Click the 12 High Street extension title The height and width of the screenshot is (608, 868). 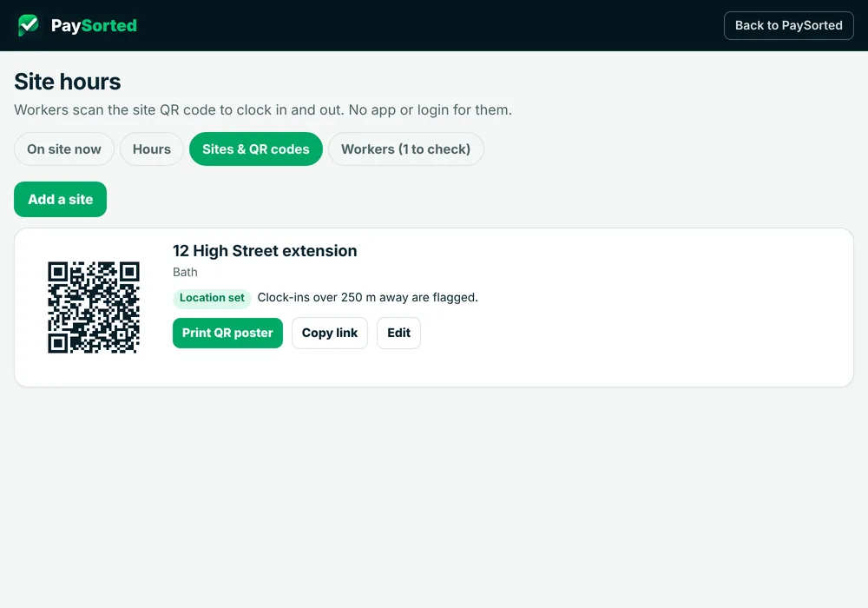click(x=265, y=251)
